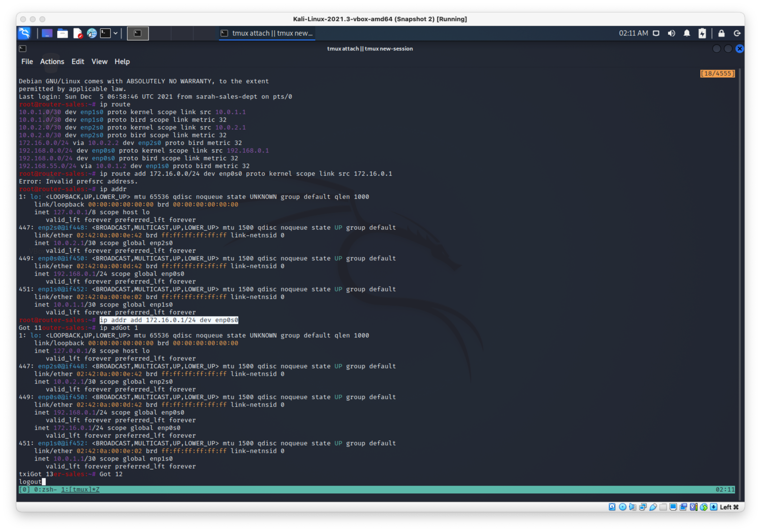761x532 pixels.
Task: Click the 192.168.55.0/24 route entry
Action: (134, 166)
